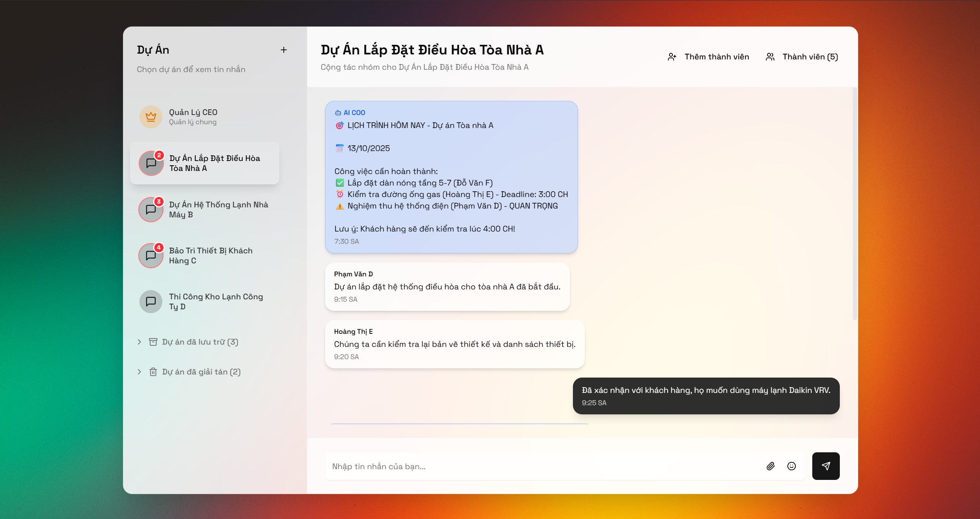980x519 pixels.
Task: Click the group icon beside Thành viên (5)
Action: (x=770, y=56)
